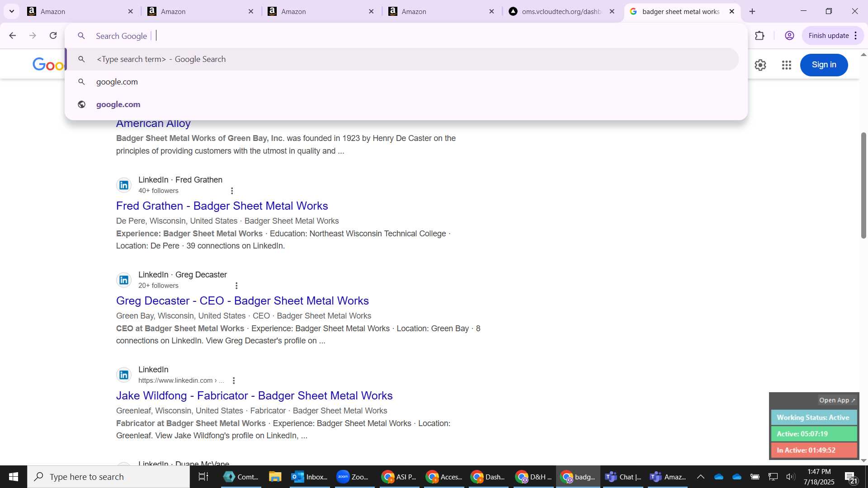868x488 pixels.
Task: Open the Teams Amaz... taskbar window
Action: (x=668, y=477)
